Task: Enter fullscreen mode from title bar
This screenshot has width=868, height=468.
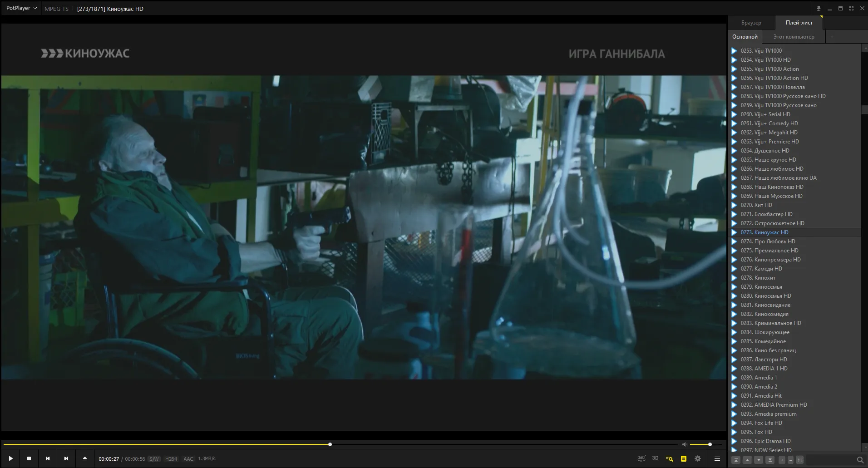Action: point(851,9)
